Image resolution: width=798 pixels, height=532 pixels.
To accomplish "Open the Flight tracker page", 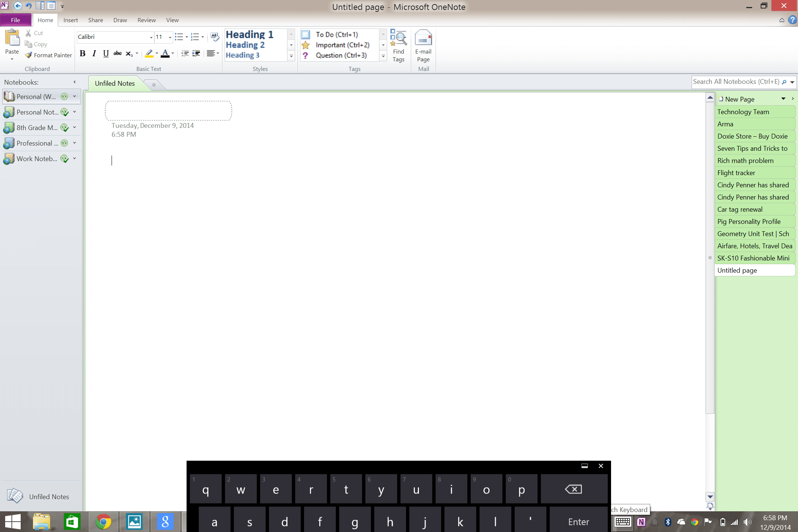I will tap(755, 173).
